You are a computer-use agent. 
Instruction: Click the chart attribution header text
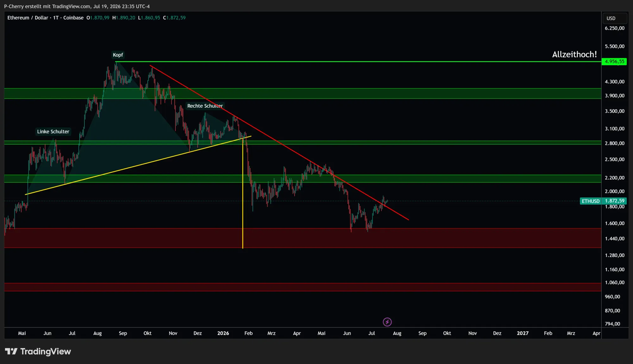pos(77,6)
